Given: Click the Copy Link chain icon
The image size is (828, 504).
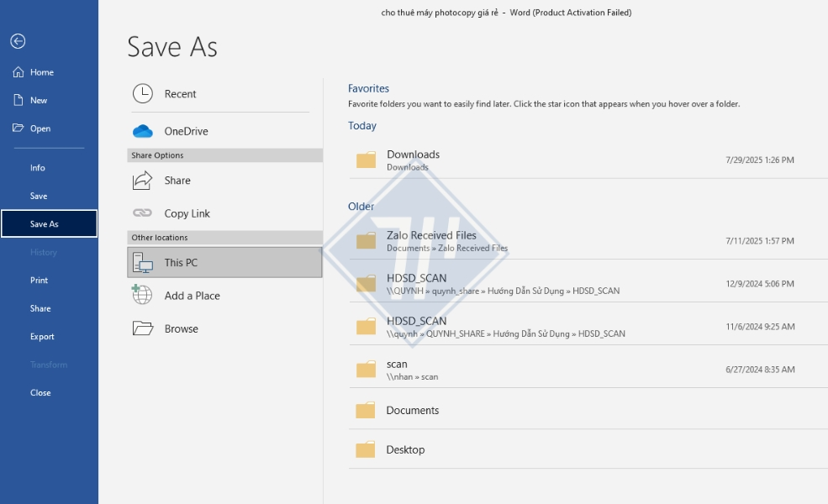Looking at the screenshot, I should pyautogui.click(x=143, y=213).
